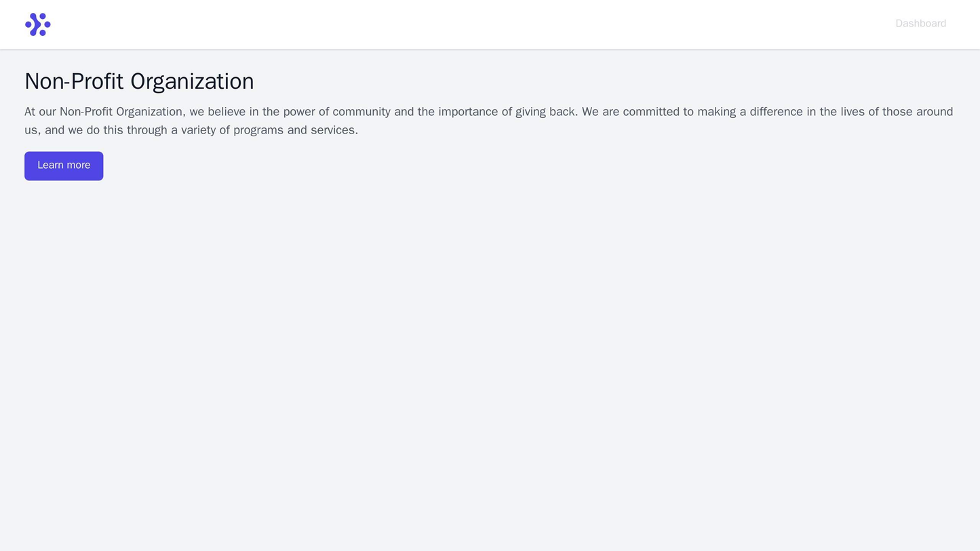Viewport: 980px width, 551px height.
Task: Go home via the dotted brand logo
Action: pos(37,24)
